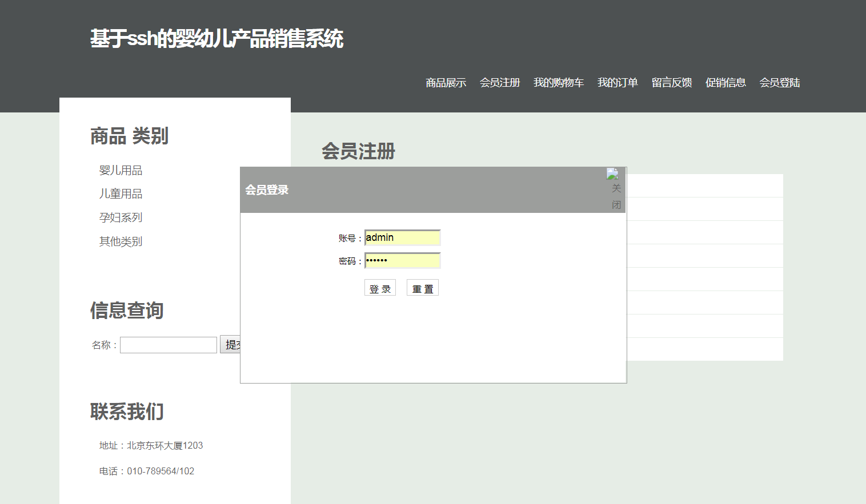
Task: Click the address text 北京东环大厦1203
Action: [165, 445]
